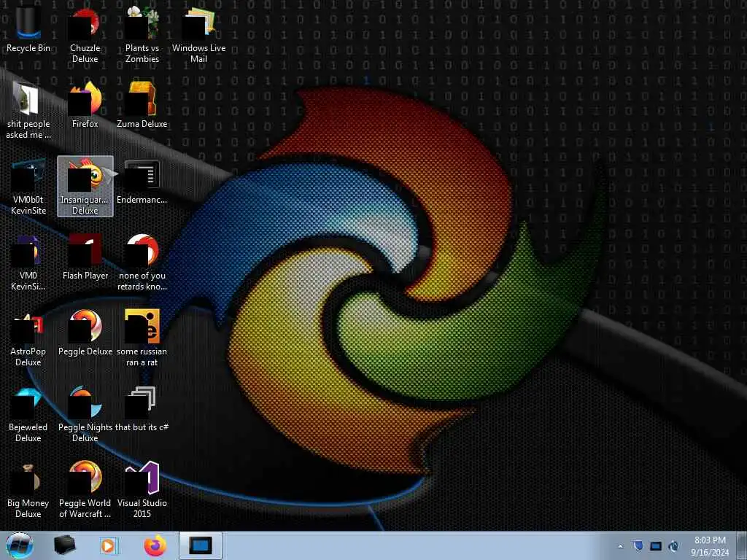Viewport: 747px width, 560px height.
Task: Click the round blue tray icon
Action: pos(673,546)
